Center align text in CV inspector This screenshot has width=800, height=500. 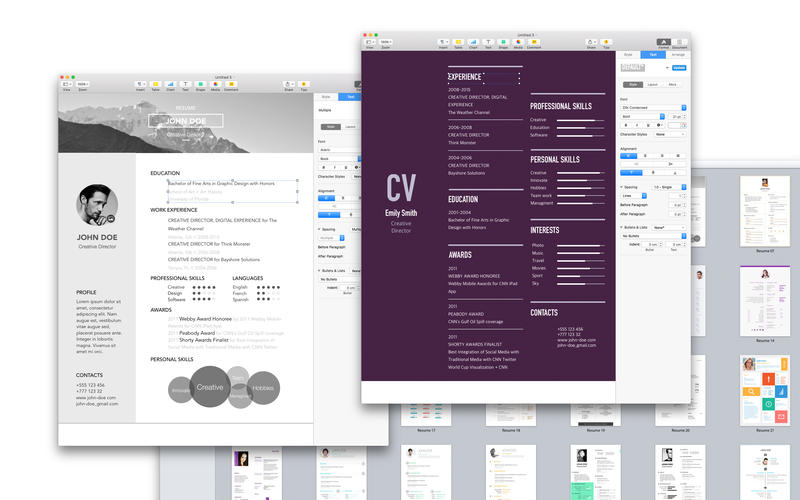pyautogui.click(x=645, y=156)
